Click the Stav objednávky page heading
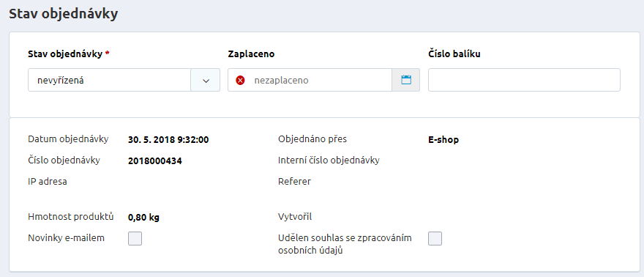Screen dimensions: 644x277 (64, 14)
